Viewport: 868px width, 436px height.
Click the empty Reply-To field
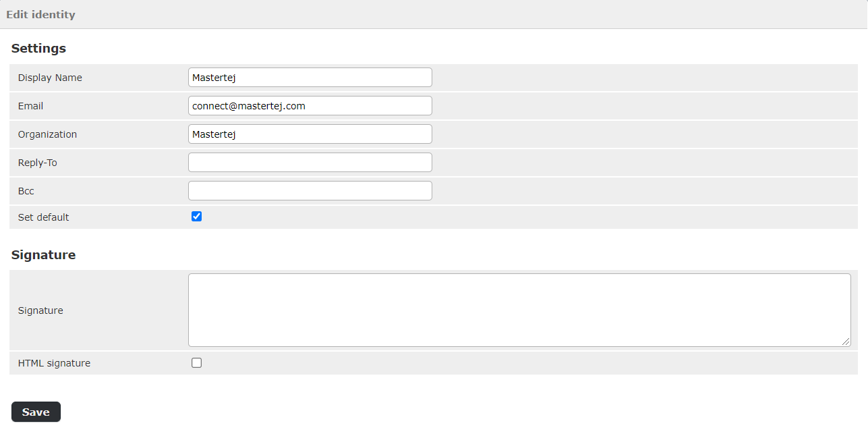coord(310,163)
